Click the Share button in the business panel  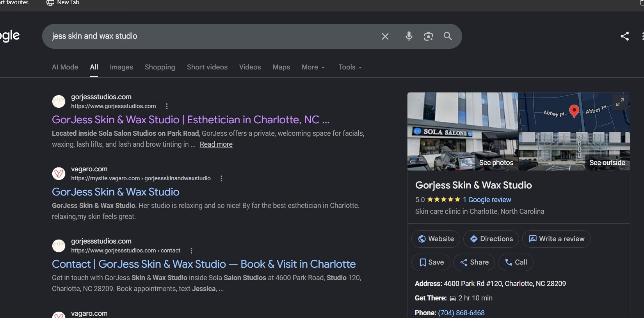(x=474, y=262)
